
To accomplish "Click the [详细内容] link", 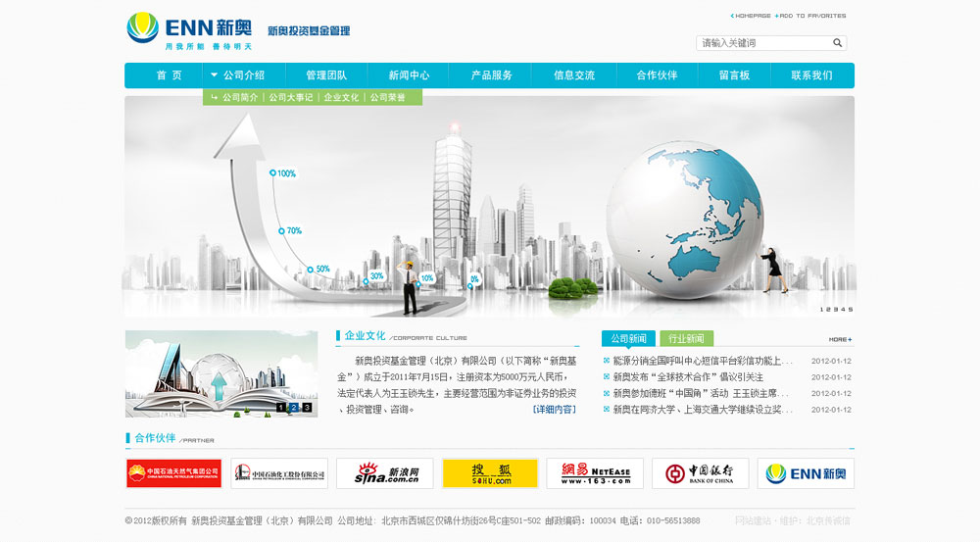I will (x=554, y=410).
